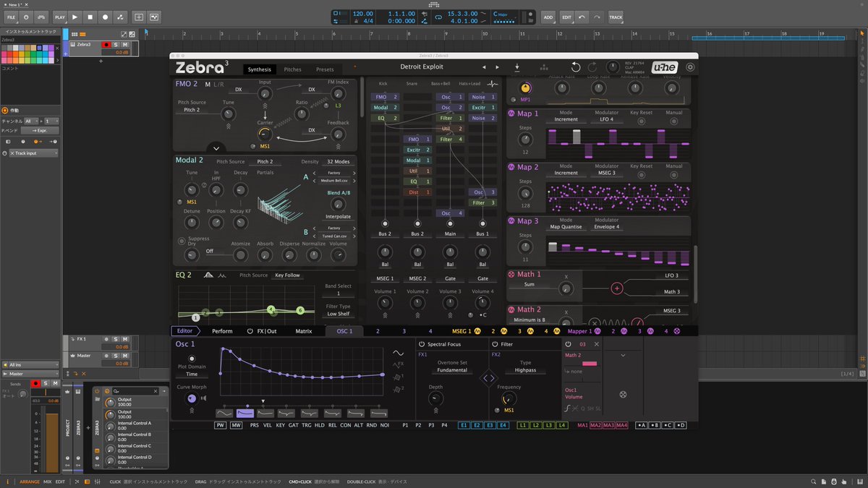Image resolution: width=868 pixels, height=488 pixels.
Task: Adjust the pink Math 2 amount slider
Action: click(590, 364)
